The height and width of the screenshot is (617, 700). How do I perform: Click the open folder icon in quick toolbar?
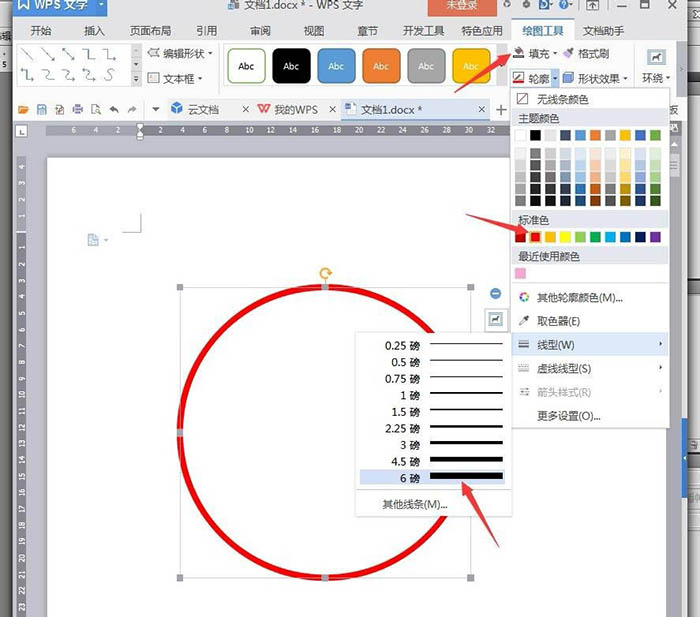pyautogui.click(x=23, y=109)
